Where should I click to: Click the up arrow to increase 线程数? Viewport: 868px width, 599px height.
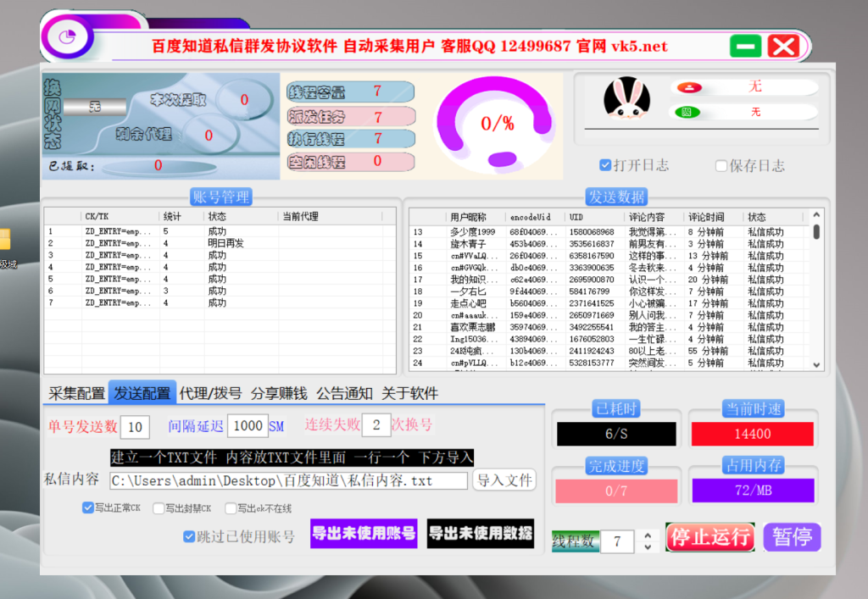tap(648, 535)
